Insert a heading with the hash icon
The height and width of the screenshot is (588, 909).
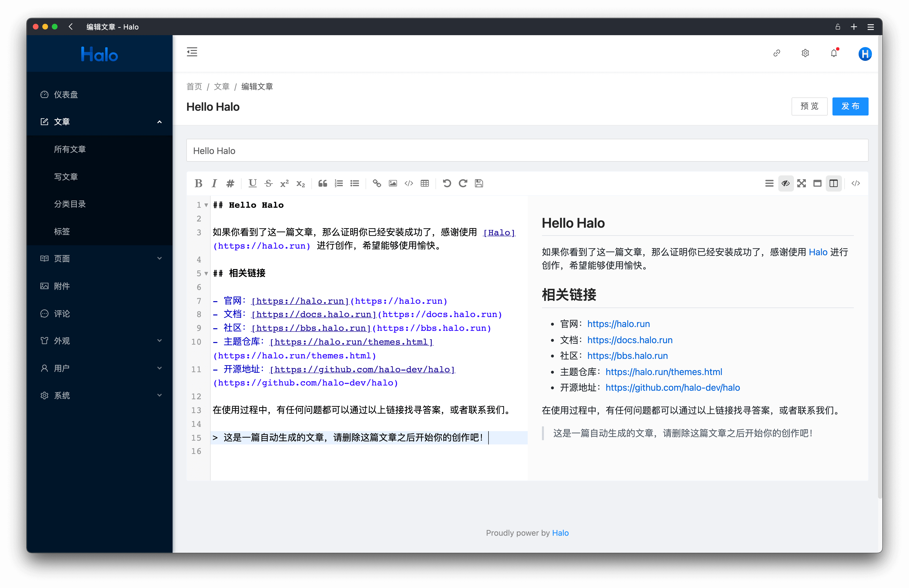230,183
